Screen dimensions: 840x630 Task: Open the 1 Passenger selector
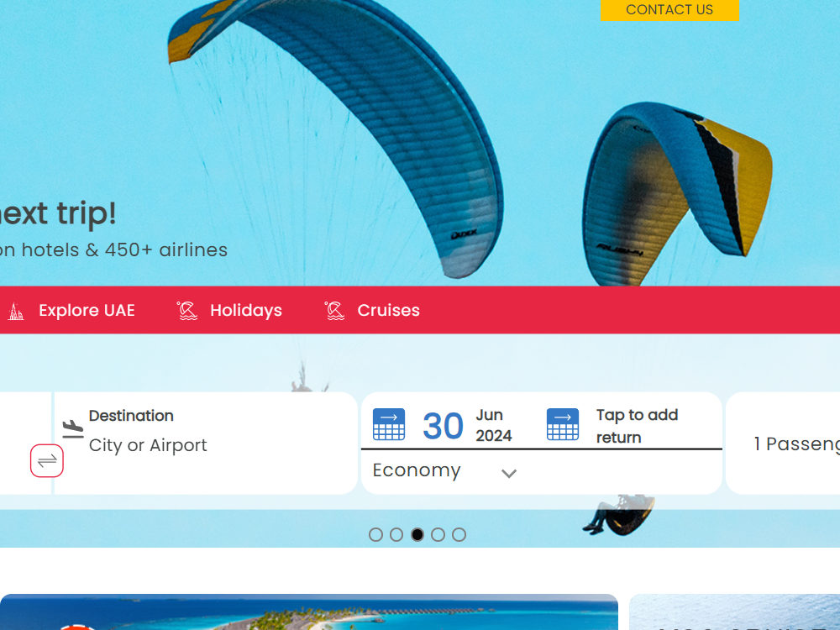pos(783,444)
